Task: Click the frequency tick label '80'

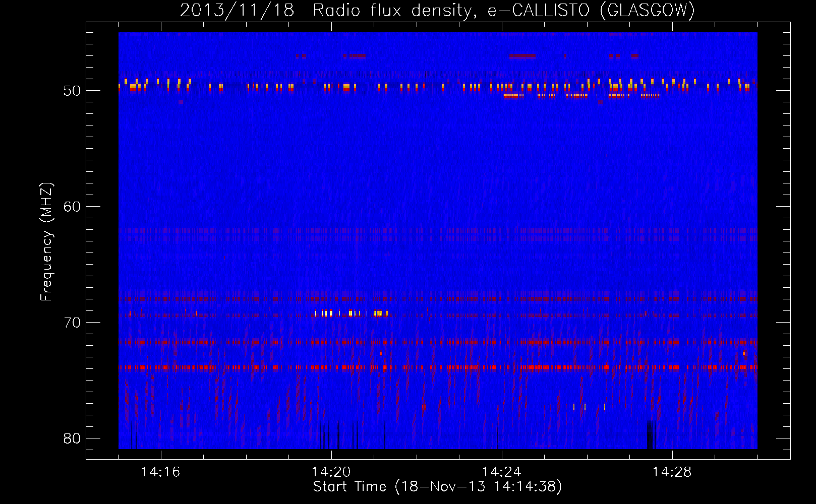Action: [x=72, y=438]
